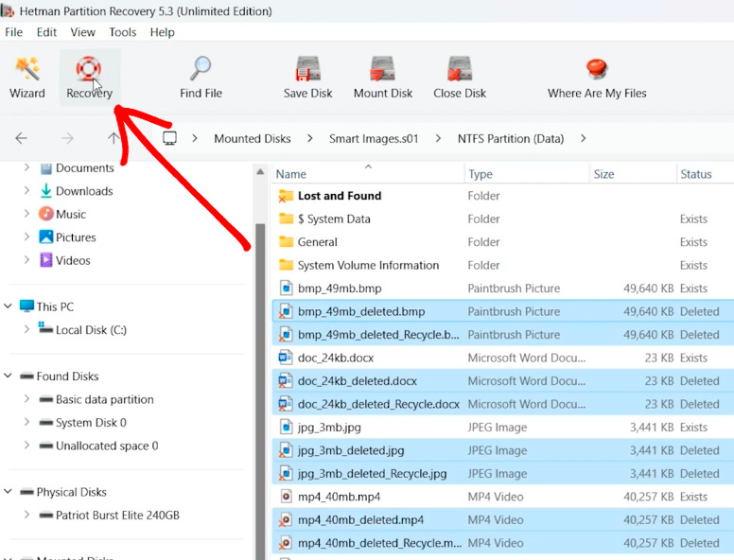
Task: Go back with the left arrow
Action: tap(21, 138)
